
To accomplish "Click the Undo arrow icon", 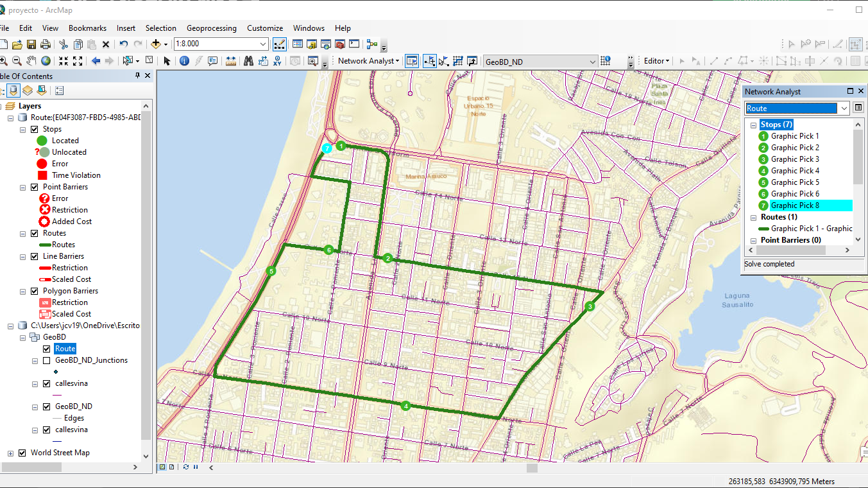I will 123,44.
